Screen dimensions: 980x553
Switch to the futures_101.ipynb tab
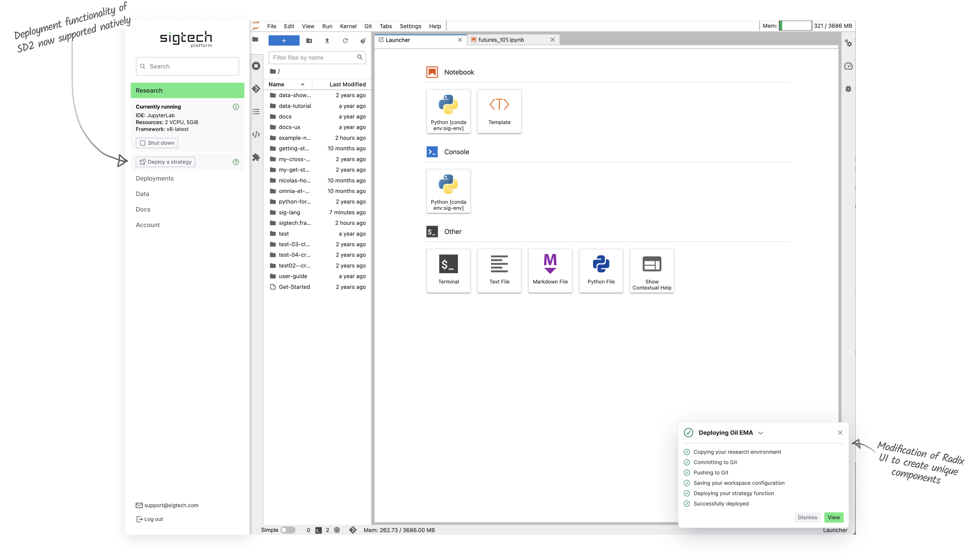(501, 40)
